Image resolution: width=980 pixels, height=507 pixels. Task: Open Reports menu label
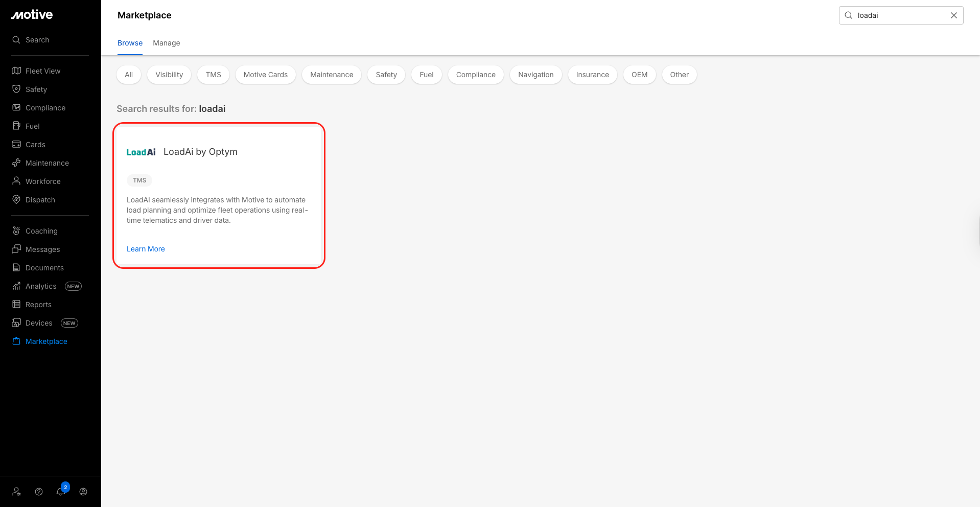(38, 305)
